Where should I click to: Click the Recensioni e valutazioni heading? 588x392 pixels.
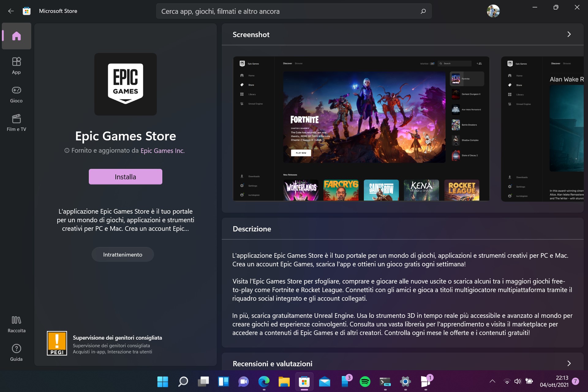[x=272, y=364]
